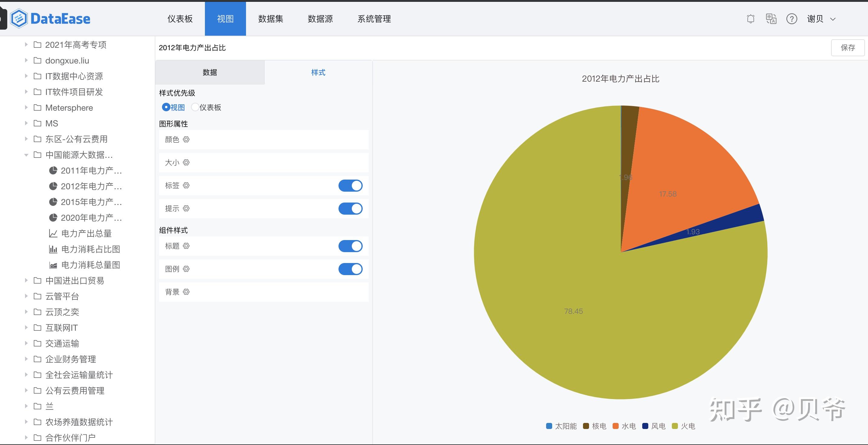Toggle the 标签 label switch off

351,185
